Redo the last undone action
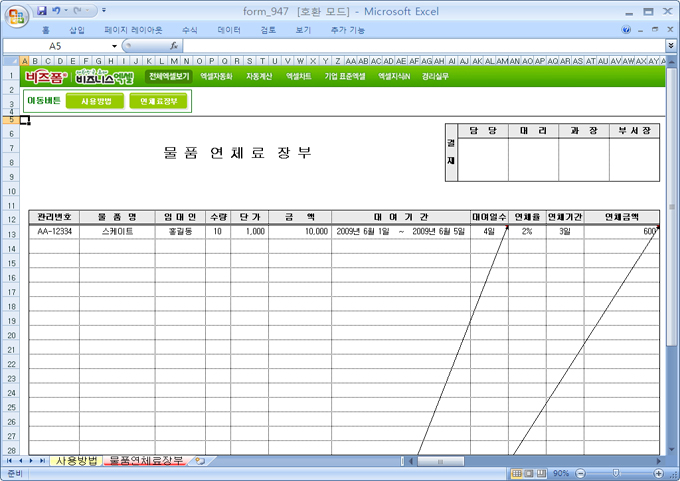This screenshot has width=680, height=481. tap(78, 10)
